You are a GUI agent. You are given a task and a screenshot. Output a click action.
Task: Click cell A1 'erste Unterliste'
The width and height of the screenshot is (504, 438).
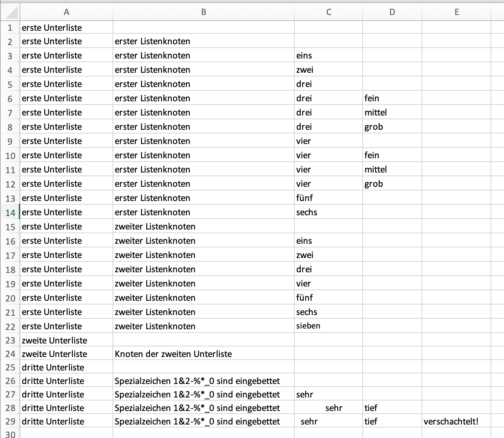[66, 27]
